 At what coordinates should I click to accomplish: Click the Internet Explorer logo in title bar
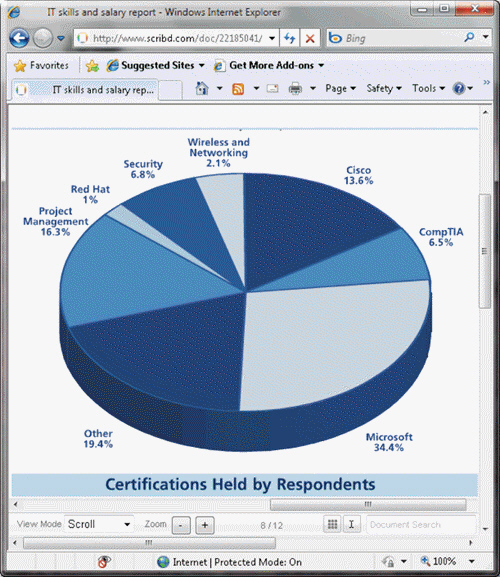[x=14, y=12]
